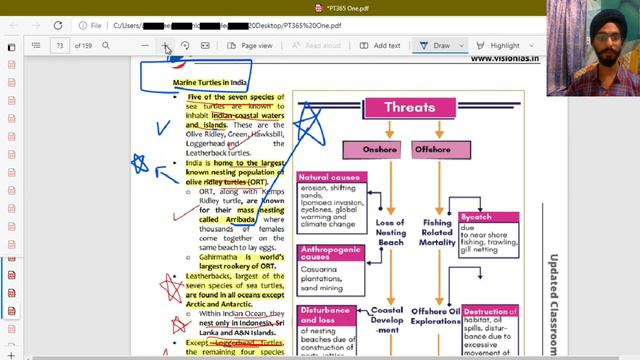The image size is (640, 360).
Task: Open the tab actions menu icon
Action: click(x=11, y=48)
